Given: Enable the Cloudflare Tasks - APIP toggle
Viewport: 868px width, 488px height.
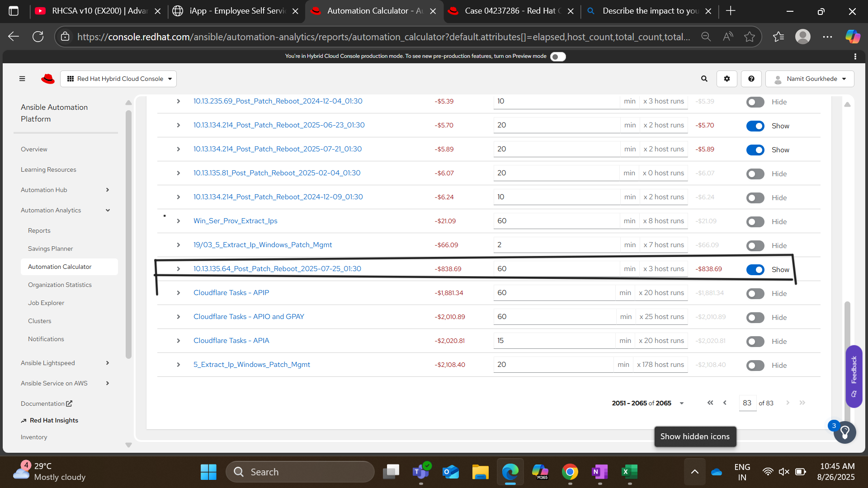Looking at the screenshot, I should pos(755,293).
